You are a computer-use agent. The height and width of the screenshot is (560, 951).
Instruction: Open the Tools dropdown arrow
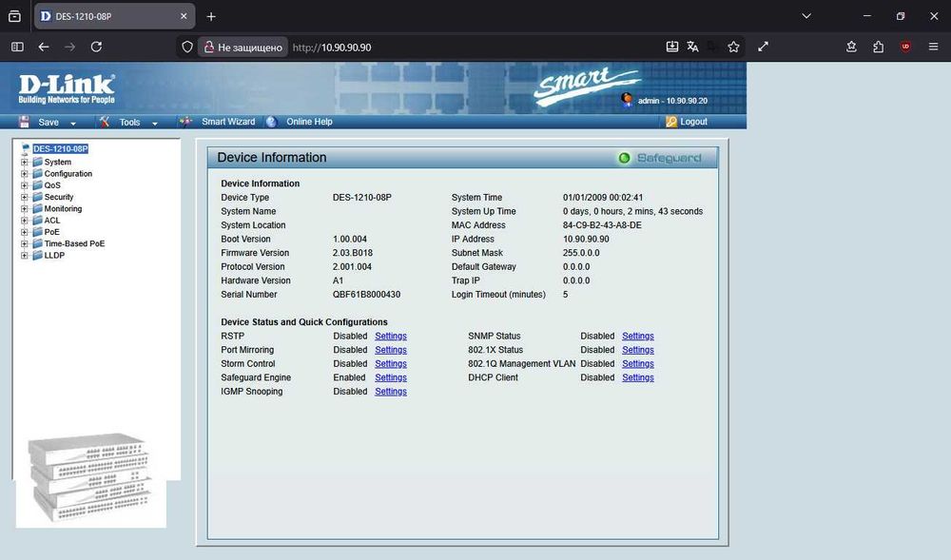point(155,123)
